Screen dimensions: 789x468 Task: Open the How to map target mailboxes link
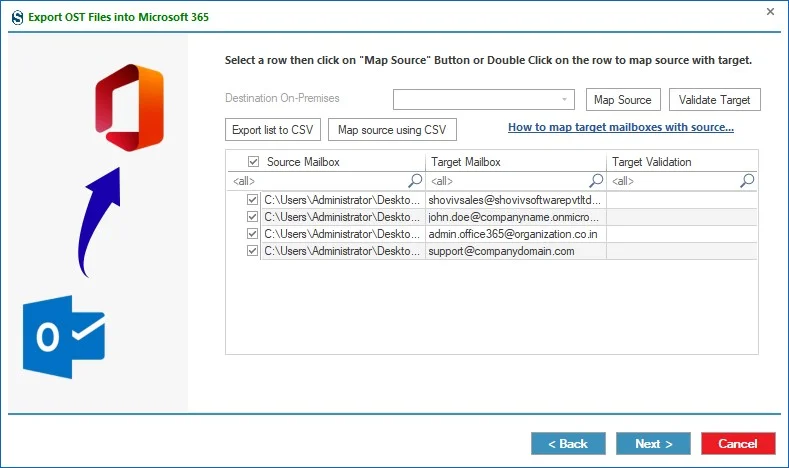(620, 127)
